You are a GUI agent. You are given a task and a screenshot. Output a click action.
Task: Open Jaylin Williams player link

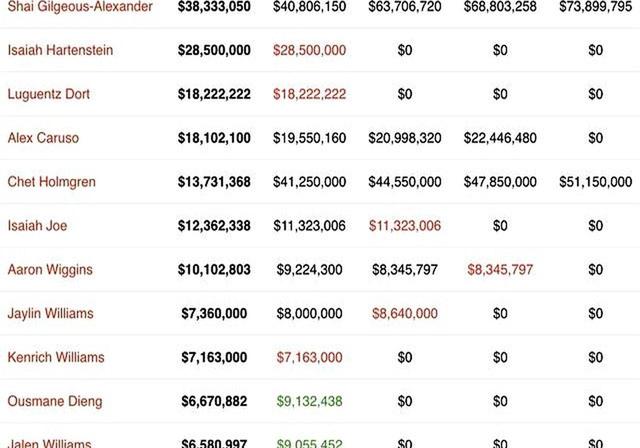pos(51,313)
